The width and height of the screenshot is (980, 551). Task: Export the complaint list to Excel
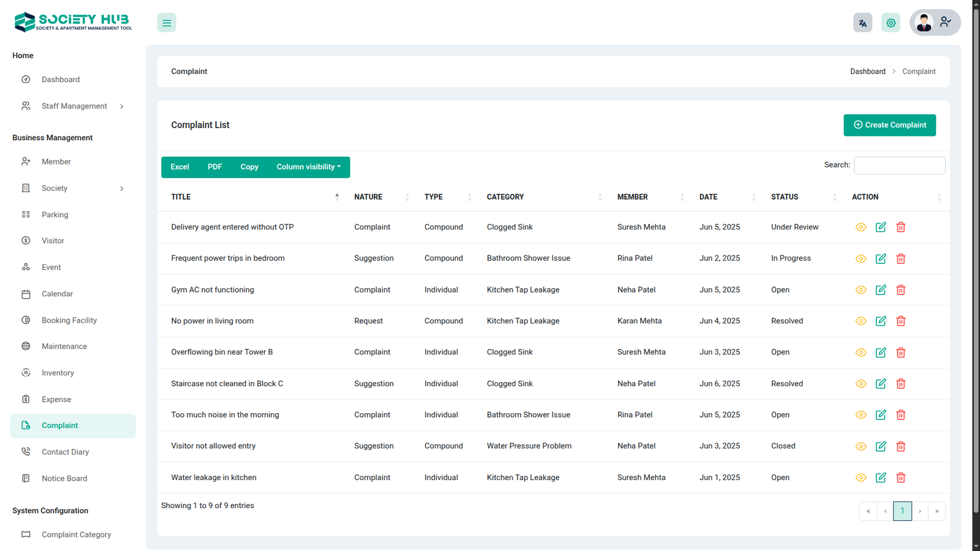[x=179, y=167]
